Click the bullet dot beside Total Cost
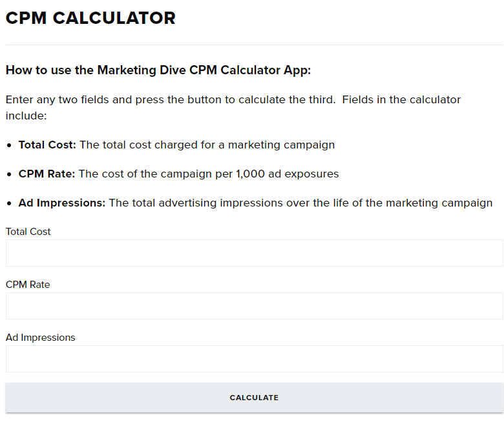Screen dimensions: 504x426 point(9,145)
